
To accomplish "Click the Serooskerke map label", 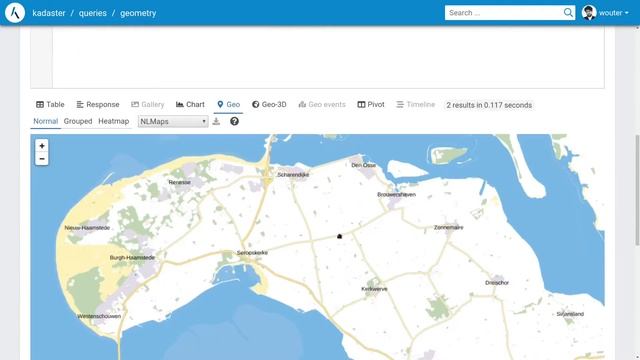I will (252, 253).
